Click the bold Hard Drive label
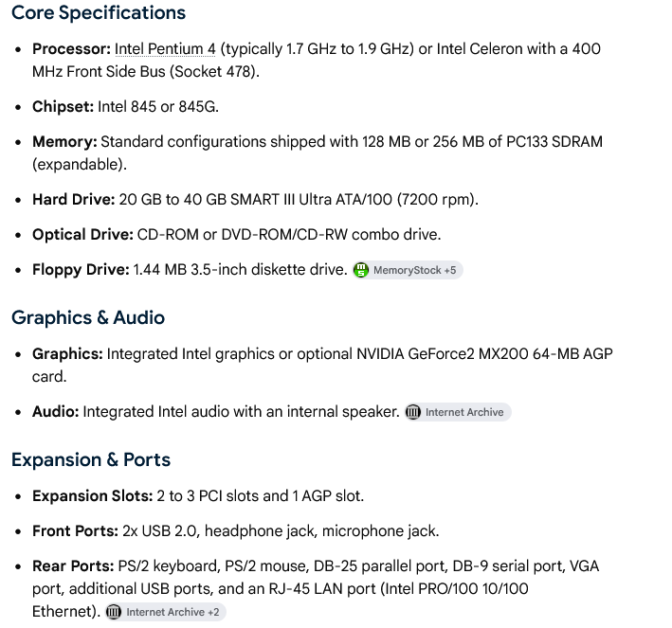The image size is (672, 628). (74, 199)
